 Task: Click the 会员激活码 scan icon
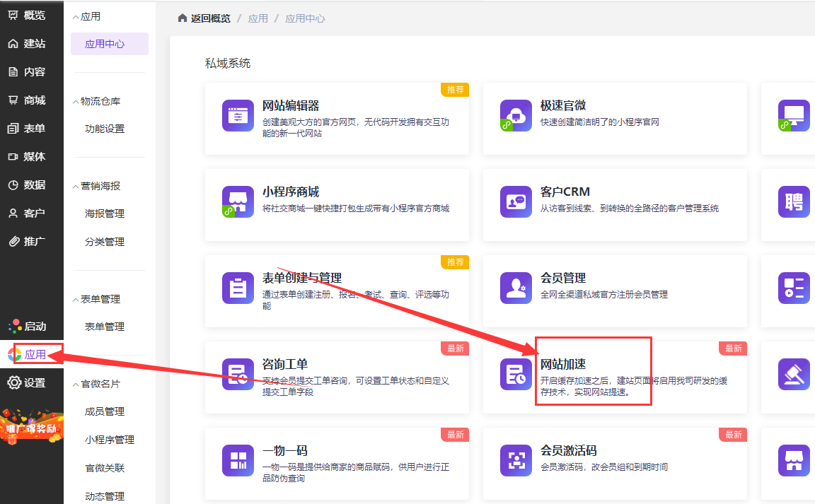(516, 460)
